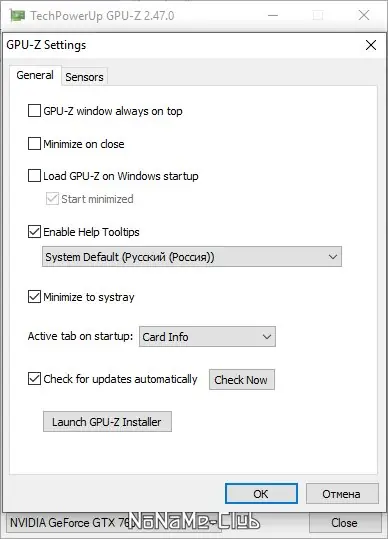
Task: Close the GPU-Z Settings dialog with X
Action: (x=371, y=45)
